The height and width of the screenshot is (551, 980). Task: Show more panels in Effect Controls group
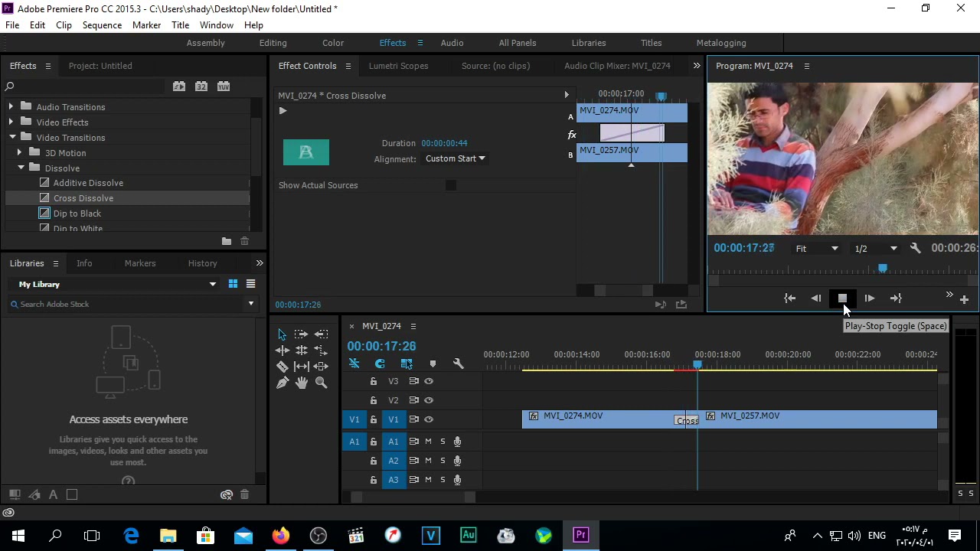[697, 66]
